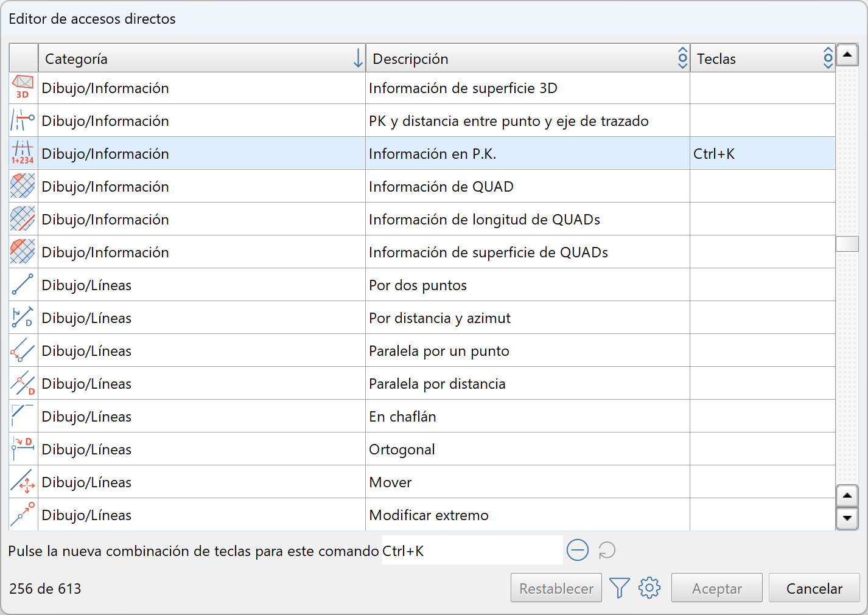Click the Información en P.K. row icon
Image resolution: width=868 pixels, height=615 pixels.
click(x=23, y=153)
